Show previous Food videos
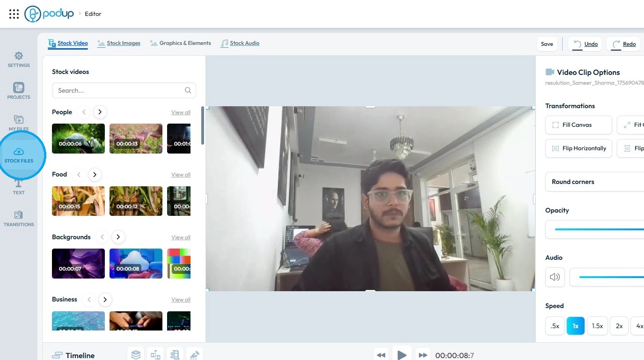Image resolution: width=644 pixels, height=360 pixels. pyautogui.click(x=79, y=175)
